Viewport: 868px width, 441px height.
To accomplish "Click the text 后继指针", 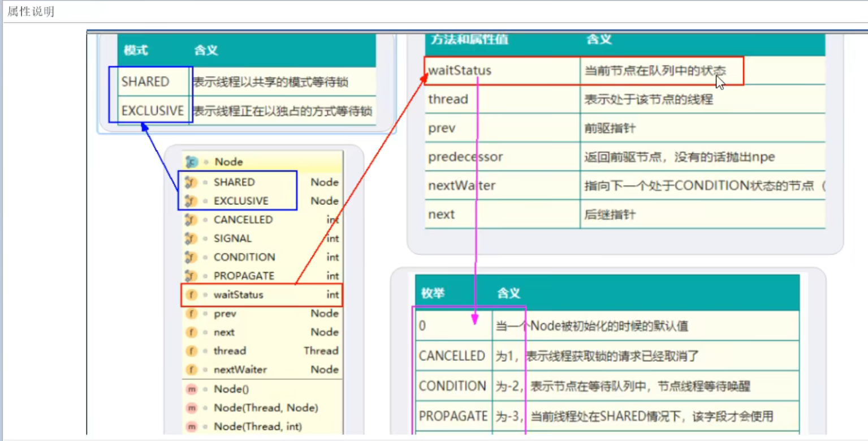I will point(610,215).
